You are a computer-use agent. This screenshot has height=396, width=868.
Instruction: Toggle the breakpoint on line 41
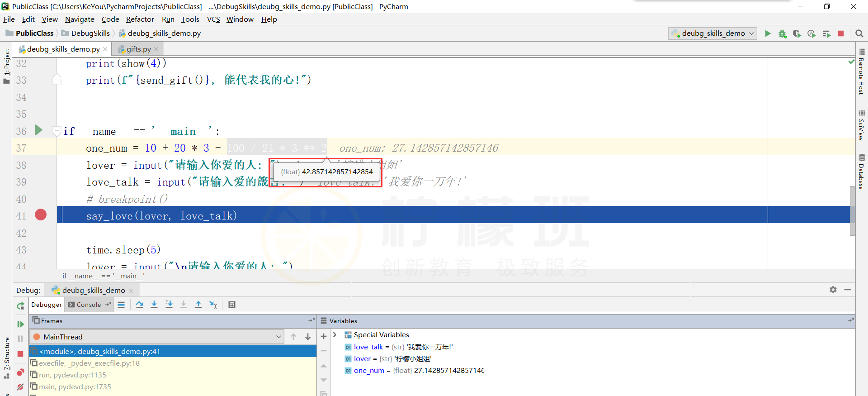pyautogui.click(x=41, y=215)
